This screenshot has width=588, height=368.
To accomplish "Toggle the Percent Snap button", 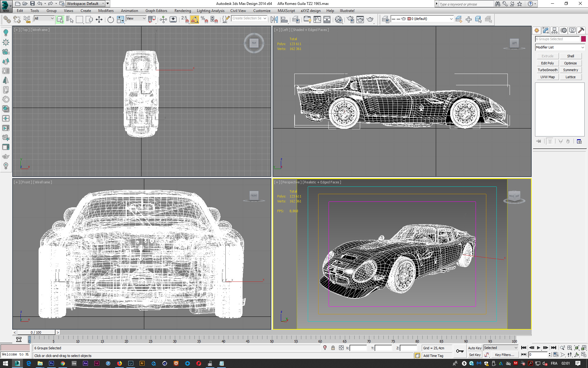I will [x=205, y=20].
